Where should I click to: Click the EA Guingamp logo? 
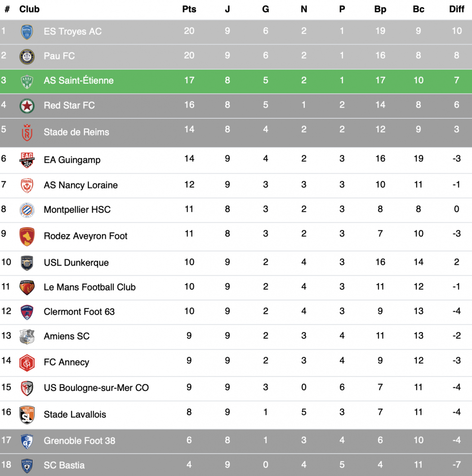coord(27,160)
